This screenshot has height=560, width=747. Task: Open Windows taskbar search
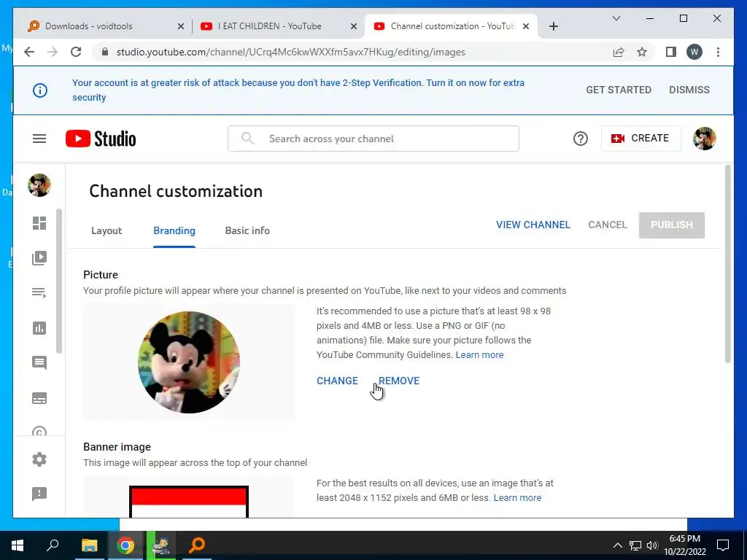point(53,545)
